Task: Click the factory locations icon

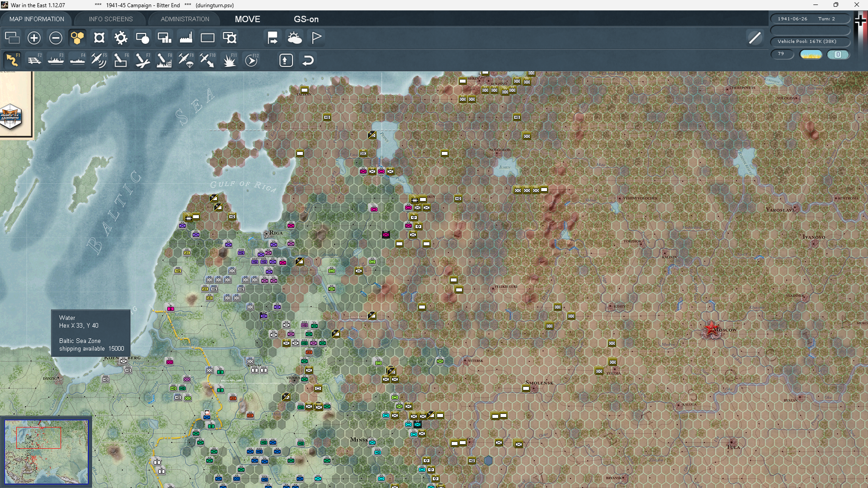Action: [x=186, y=38]
